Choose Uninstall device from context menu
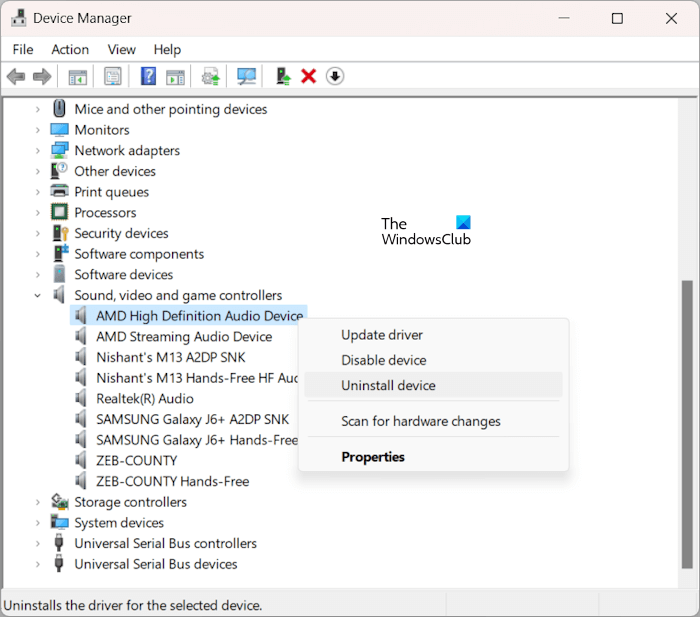This screenshot has width=700, height=617. [433, 385]
